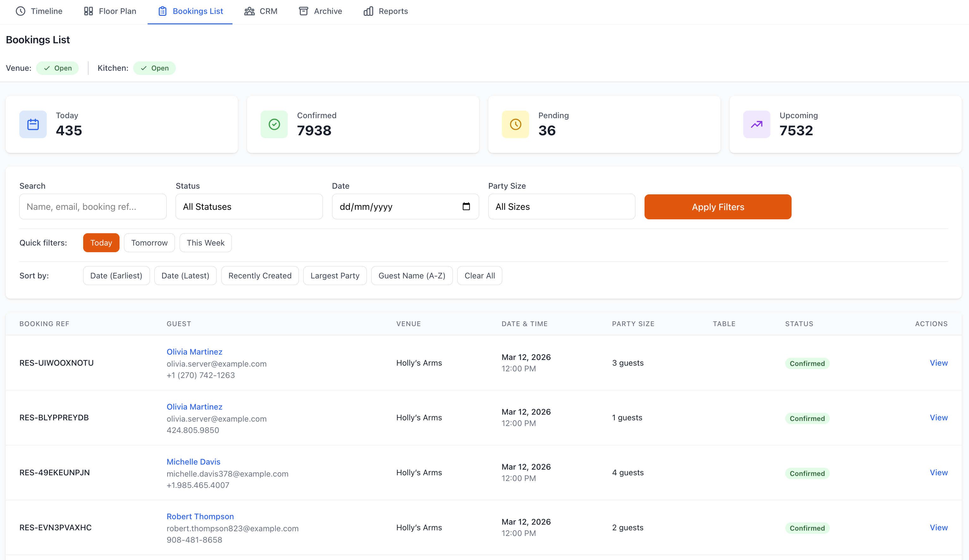Open the All Statuses dropdown
This screenshot has height=560, width=969.
click(x=249, y=206)
